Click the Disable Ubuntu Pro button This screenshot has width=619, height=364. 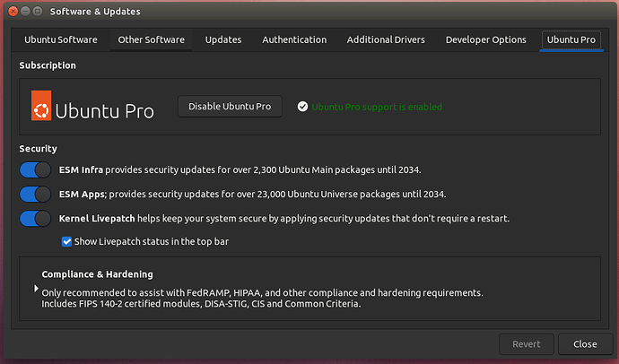[230, 107]
